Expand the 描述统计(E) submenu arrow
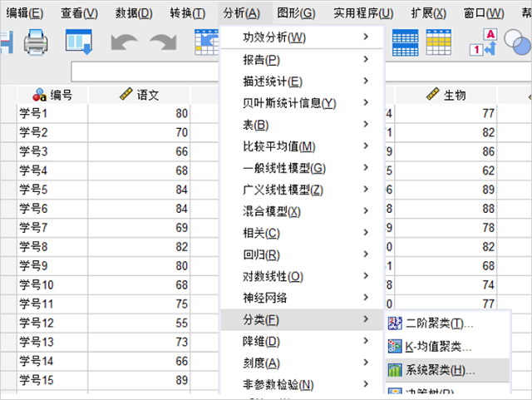532x400 pixels. tap(366, 81)
